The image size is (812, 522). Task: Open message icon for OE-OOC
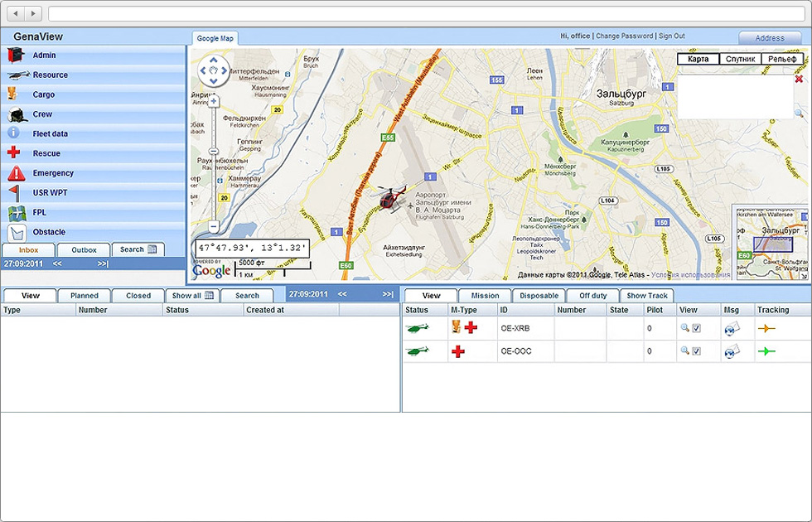pos(731,351)
